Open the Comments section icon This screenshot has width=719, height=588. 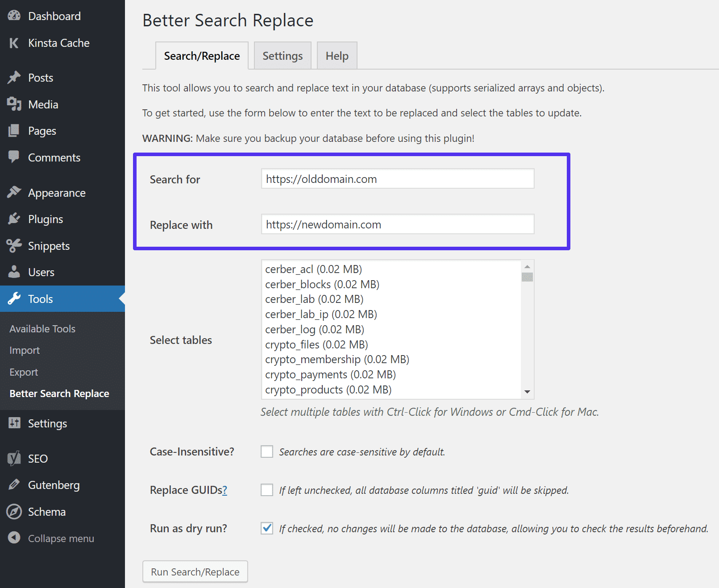(x=15, y=157)
